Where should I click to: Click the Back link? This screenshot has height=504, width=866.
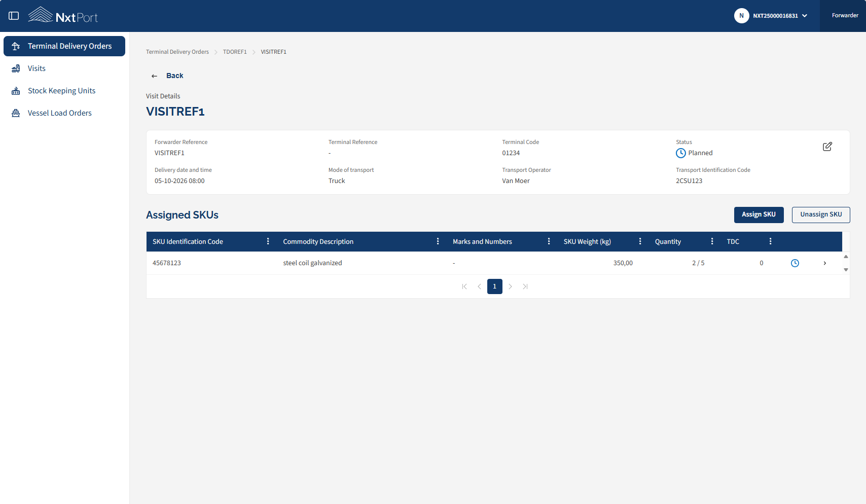coord(175,76)
